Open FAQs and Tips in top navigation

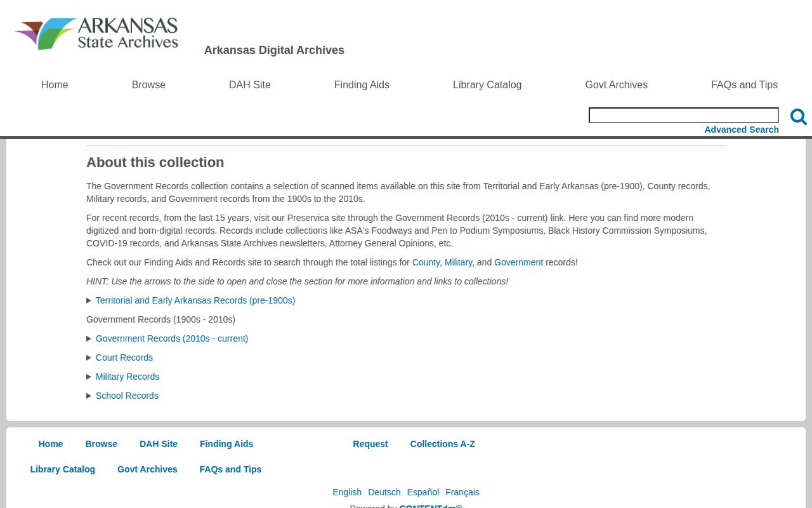pos(744,84)
